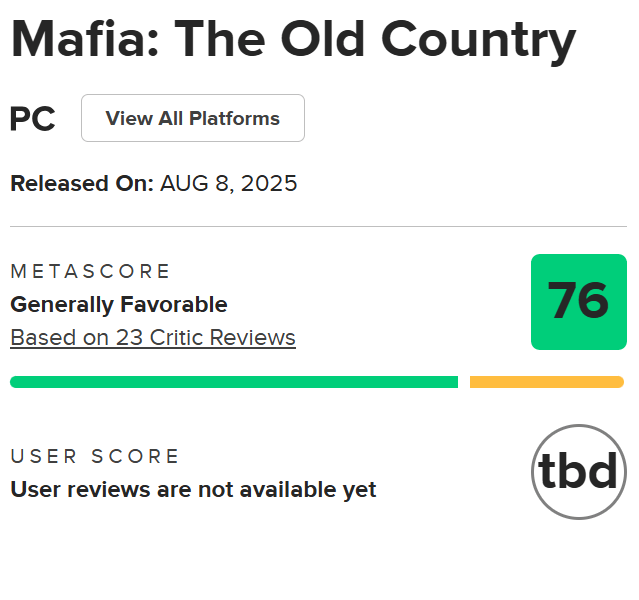This screenshot has width=639, height=600.
Task: Click the View All Platforms button
Action: coord(193,118)
